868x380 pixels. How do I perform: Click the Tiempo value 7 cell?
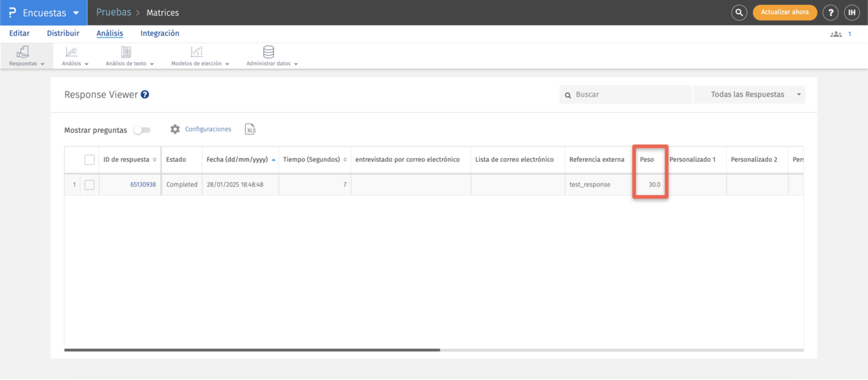315,184
